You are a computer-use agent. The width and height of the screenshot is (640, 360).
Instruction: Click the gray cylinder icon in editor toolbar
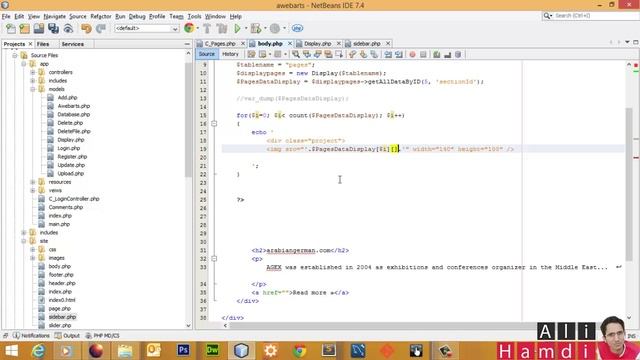click(x=458, y=54)
